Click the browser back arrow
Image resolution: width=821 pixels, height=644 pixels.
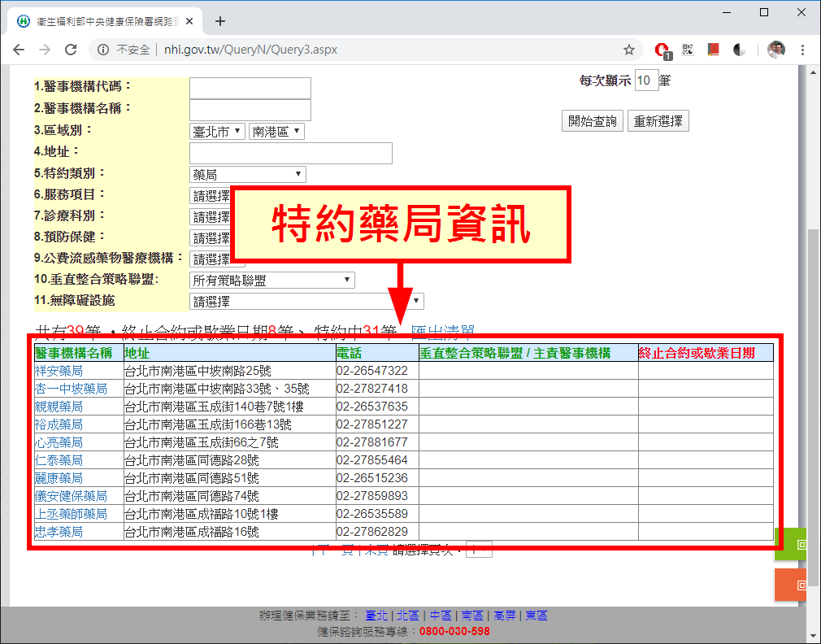point(18,50)
